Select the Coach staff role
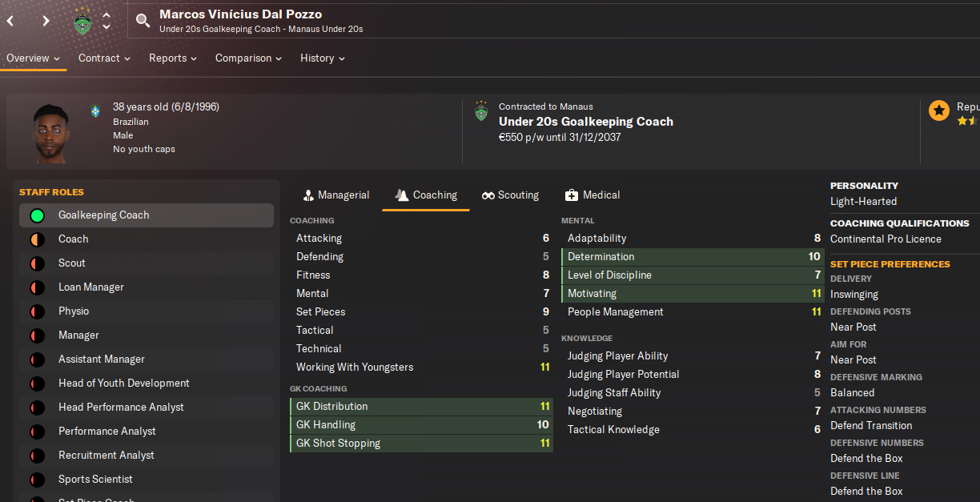 tap(147, 239)
